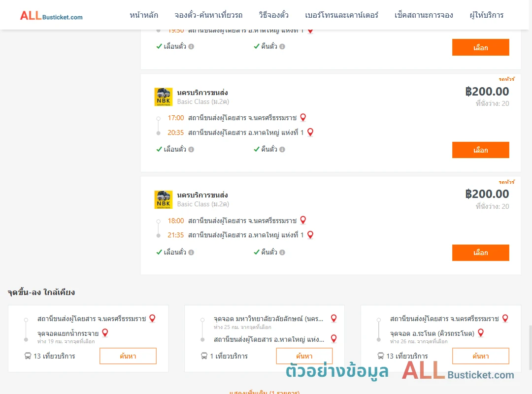
Task: Open the หน้าหลัก menu item
Action: coord(144,15)
